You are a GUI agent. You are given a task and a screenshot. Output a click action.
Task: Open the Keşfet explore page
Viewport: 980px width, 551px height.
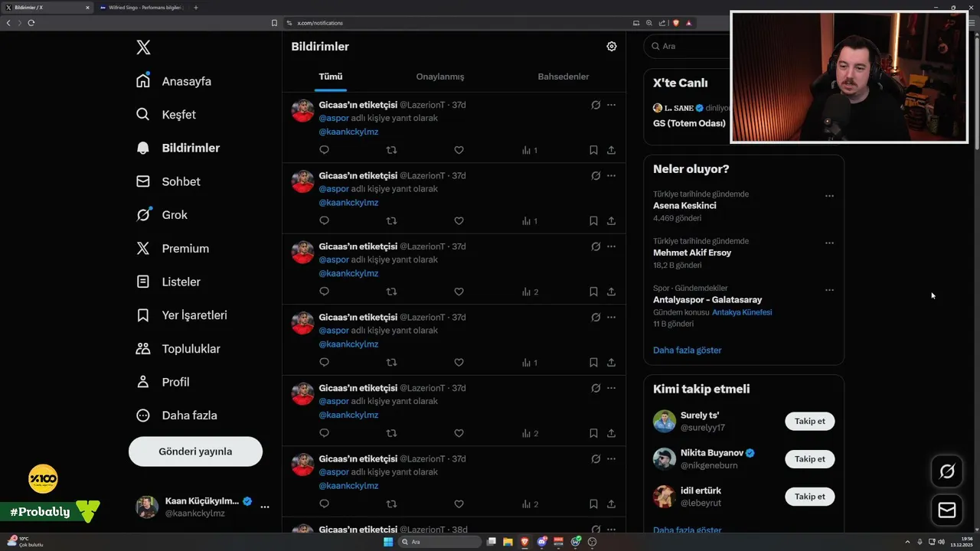pyautogui.click(x=165, y=115)
